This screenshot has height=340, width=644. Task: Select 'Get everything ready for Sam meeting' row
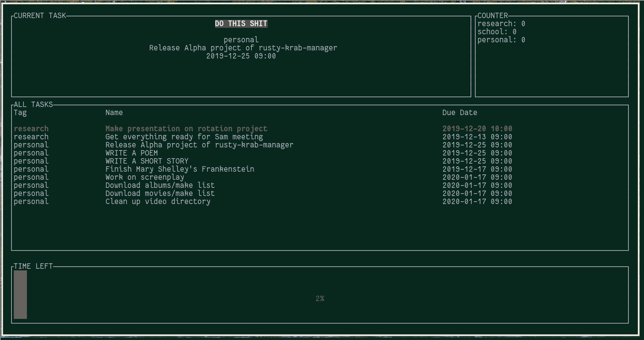[263, 137]
